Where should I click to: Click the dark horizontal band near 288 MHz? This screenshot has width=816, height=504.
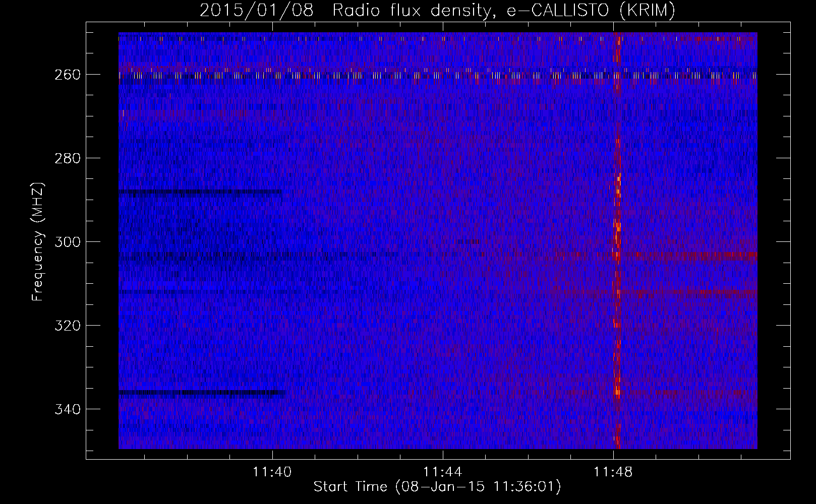(200, 192)
